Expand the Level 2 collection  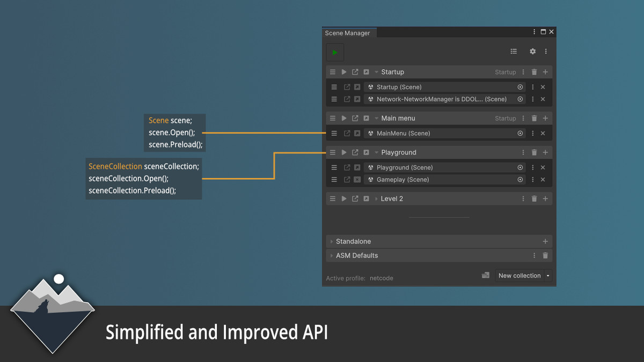point(376,198)
